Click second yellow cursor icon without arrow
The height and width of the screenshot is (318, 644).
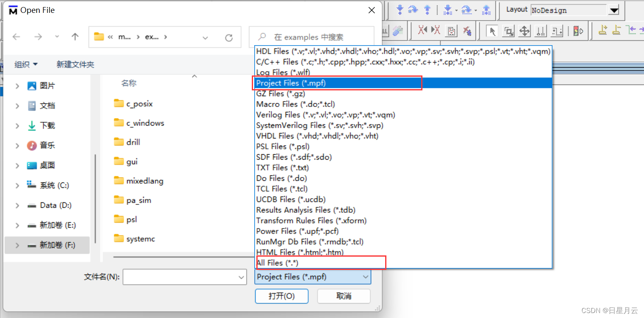[617, 30]
